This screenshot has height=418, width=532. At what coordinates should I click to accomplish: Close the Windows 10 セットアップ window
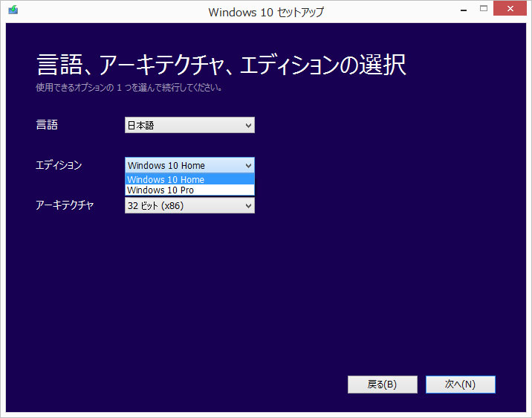(x=510, y=9)
